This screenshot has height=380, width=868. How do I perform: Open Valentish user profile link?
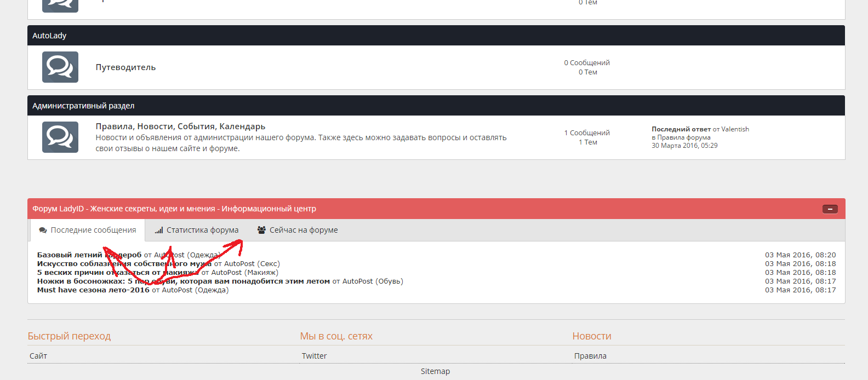point(735,129)
